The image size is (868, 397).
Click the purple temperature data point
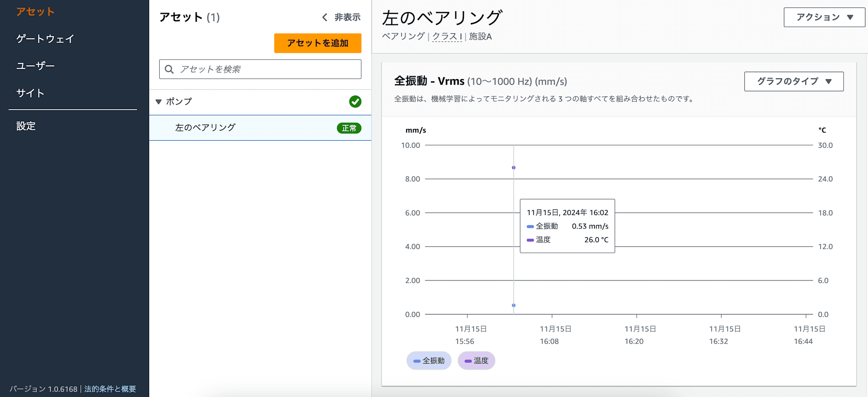click(513, 168)
